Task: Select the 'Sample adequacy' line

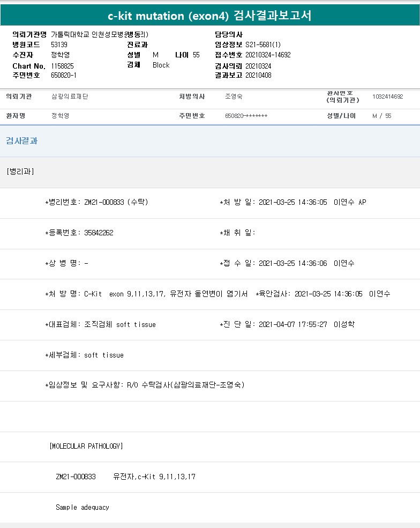Action: (x=82, y=507)
